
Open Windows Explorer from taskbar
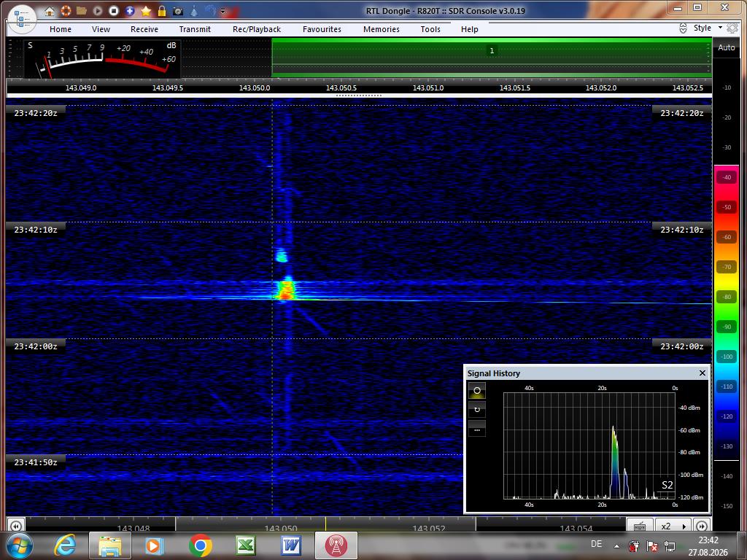[x=110, y=545]
